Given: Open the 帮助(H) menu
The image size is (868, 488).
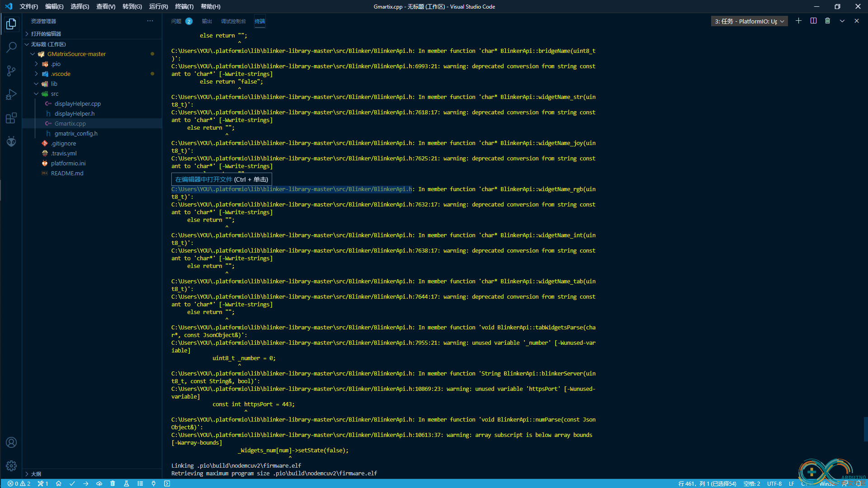Looking at the screenshot, I should 211,6.
